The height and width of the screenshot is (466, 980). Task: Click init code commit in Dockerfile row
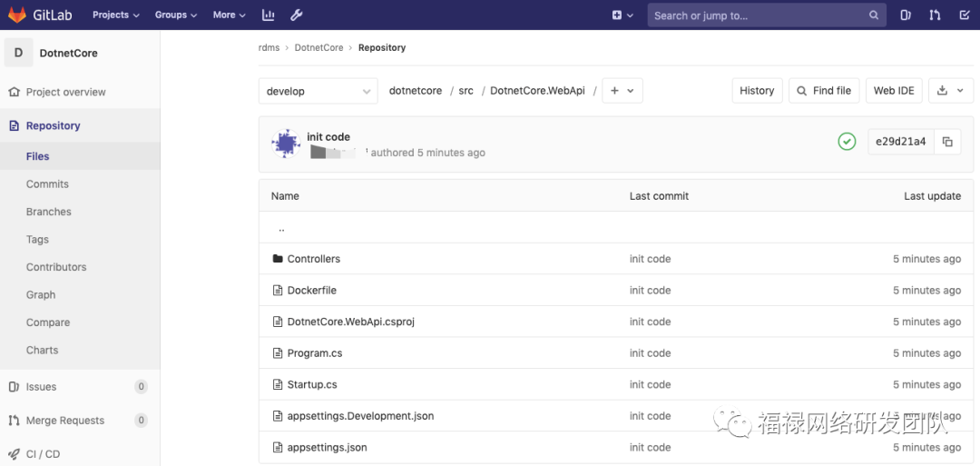coord(650,291)
